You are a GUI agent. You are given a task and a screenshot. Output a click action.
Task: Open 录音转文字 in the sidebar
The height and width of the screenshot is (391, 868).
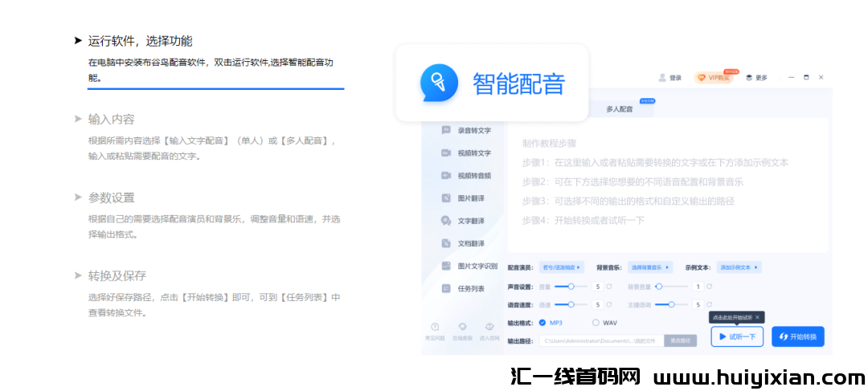click(465, 131)
